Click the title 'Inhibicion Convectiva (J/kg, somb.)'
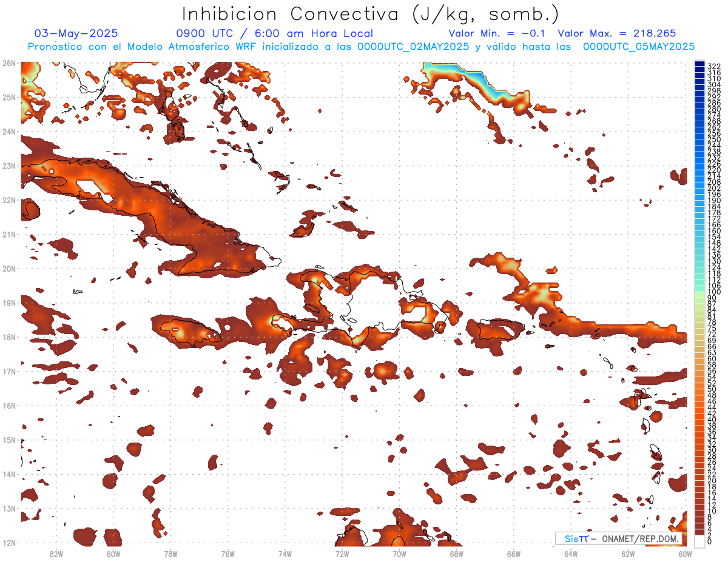Image resolution: width=728 pixels, height=562 pixels. tap(371, 15)
